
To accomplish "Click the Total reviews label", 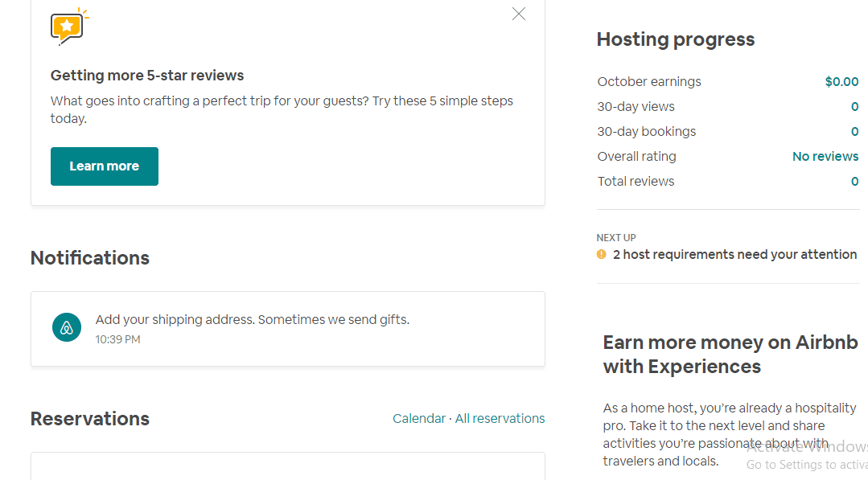I will [636, 182].
